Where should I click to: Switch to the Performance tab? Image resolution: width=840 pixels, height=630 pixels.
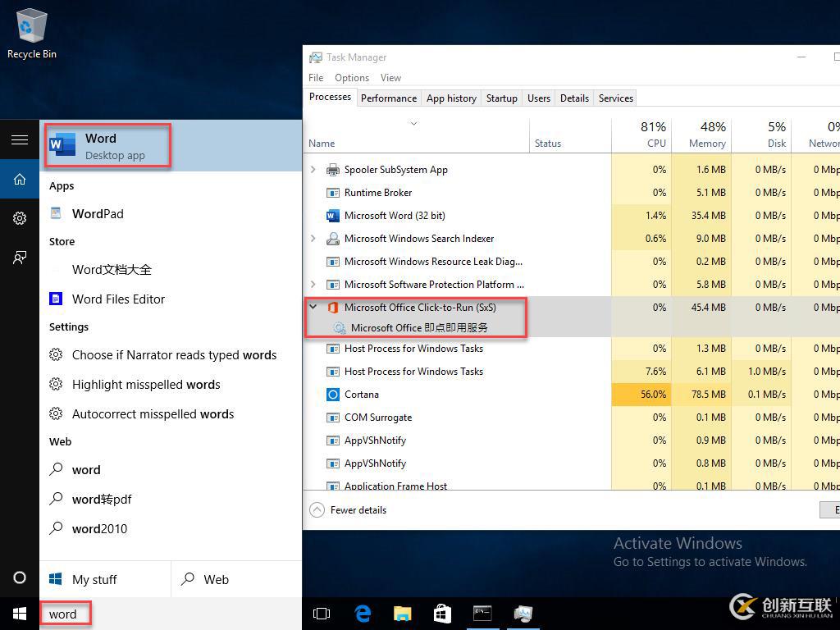(x=388, y=98)
